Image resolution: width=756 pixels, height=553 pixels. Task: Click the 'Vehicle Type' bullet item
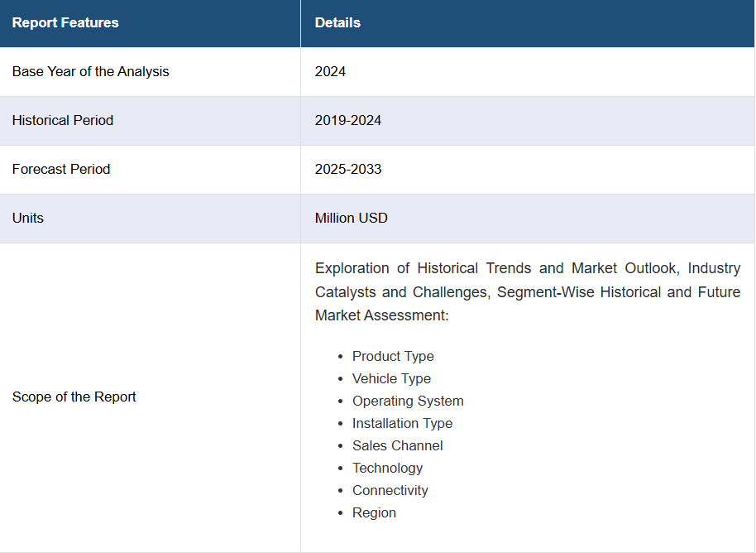pyautogui.click(x=391, y=378)
